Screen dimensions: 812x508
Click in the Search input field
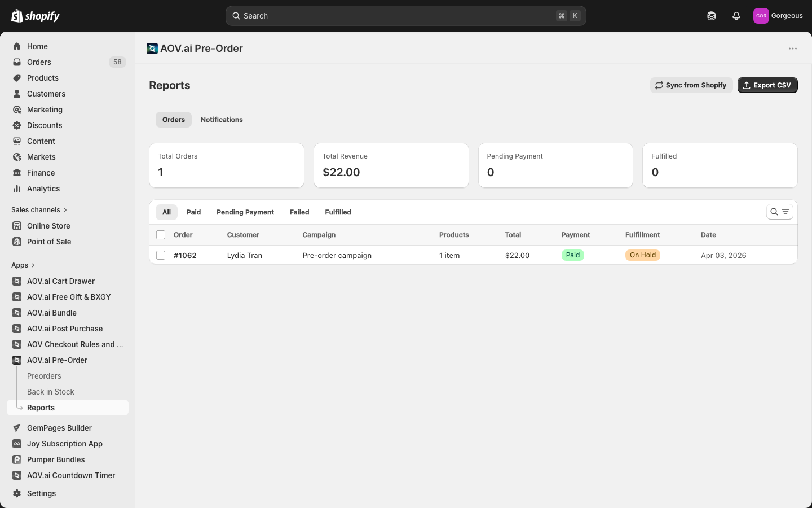point(406,16)
